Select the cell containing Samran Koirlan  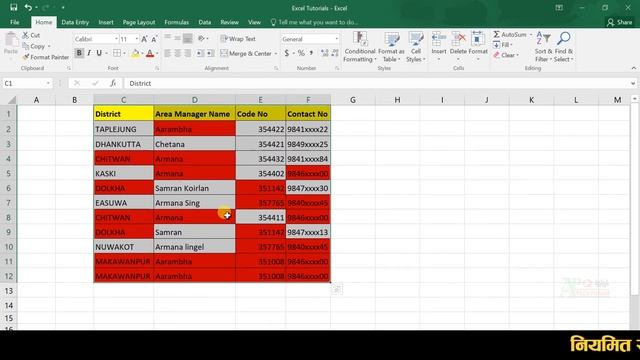[x=194, y=188]
